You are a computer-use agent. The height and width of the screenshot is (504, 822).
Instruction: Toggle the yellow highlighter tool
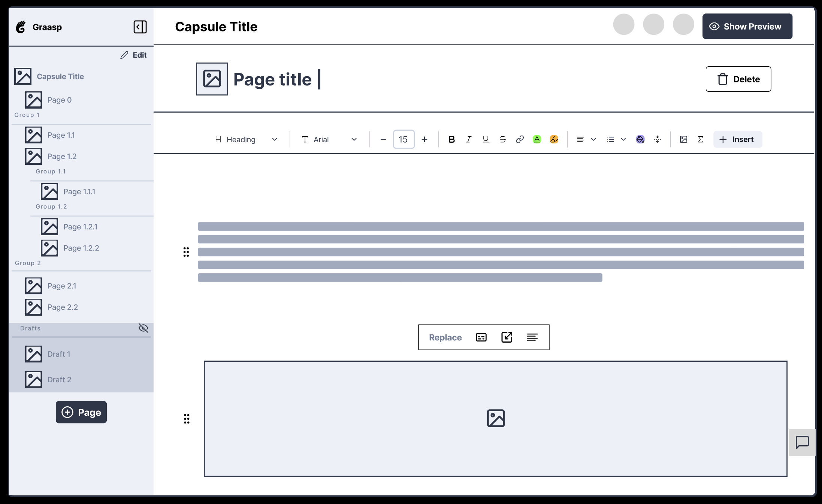[x=554, y=139]
